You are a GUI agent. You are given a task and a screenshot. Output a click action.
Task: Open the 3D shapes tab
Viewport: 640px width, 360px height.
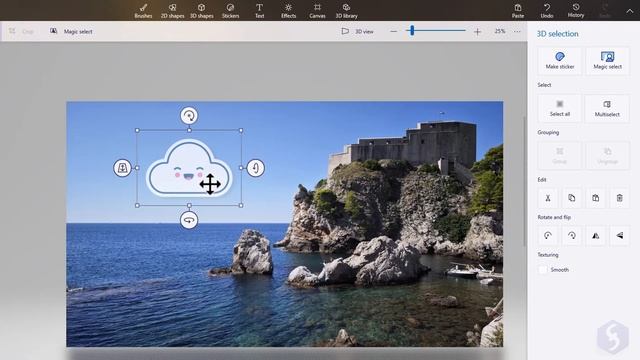[x=202, y=11]
